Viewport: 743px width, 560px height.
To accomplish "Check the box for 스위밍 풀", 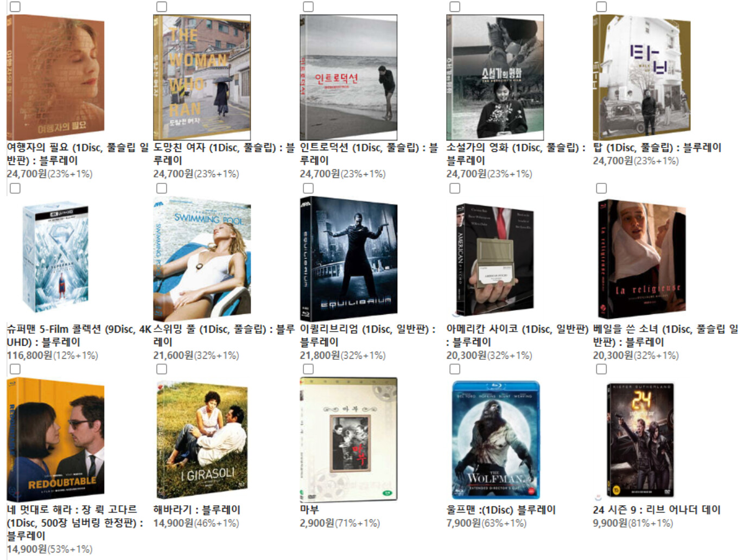I will pos(162,188).
